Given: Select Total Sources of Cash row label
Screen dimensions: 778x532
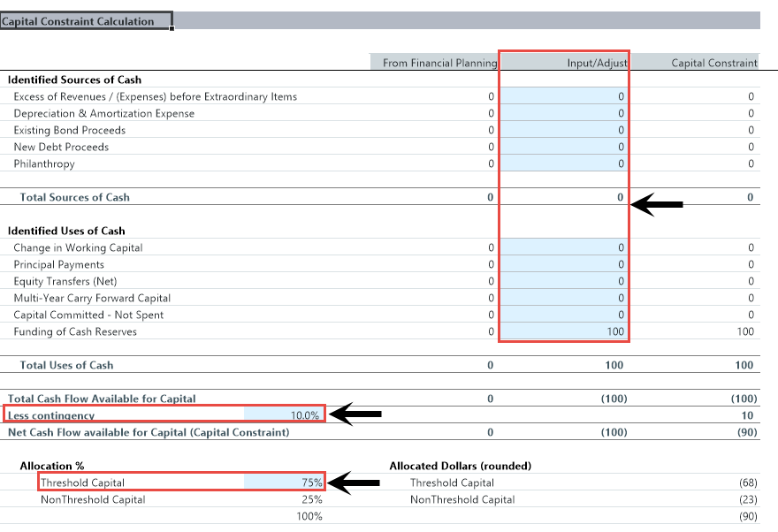Looking at the screenshot, I should (74, 197).
